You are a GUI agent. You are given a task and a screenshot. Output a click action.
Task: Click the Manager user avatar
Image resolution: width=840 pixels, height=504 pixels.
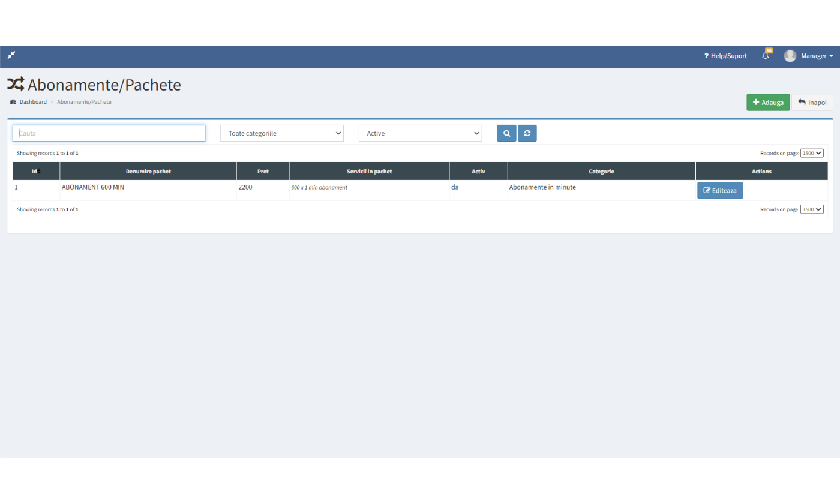tap(790, 56)
